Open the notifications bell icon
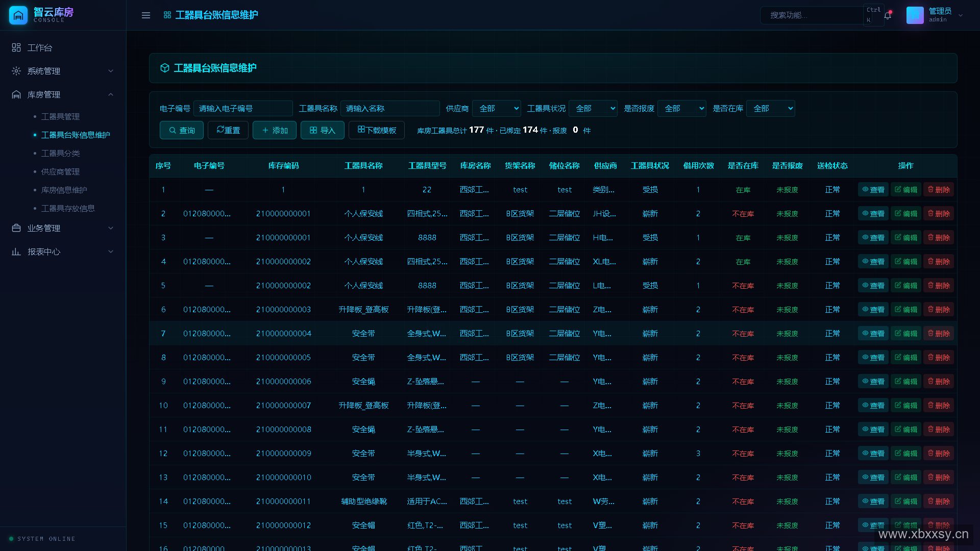The image size is (980, 551). [888, 15]
